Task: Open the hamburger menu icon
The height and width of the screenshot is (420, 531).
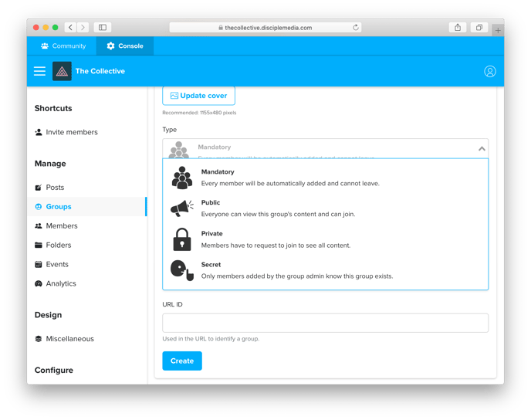Action: (x=39, y=71)
